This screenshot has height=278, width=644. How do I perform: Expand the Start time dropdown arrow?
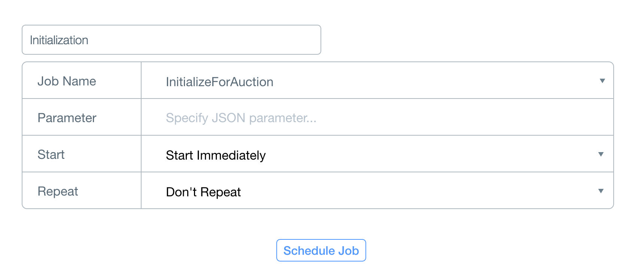(x=601, y=154)
